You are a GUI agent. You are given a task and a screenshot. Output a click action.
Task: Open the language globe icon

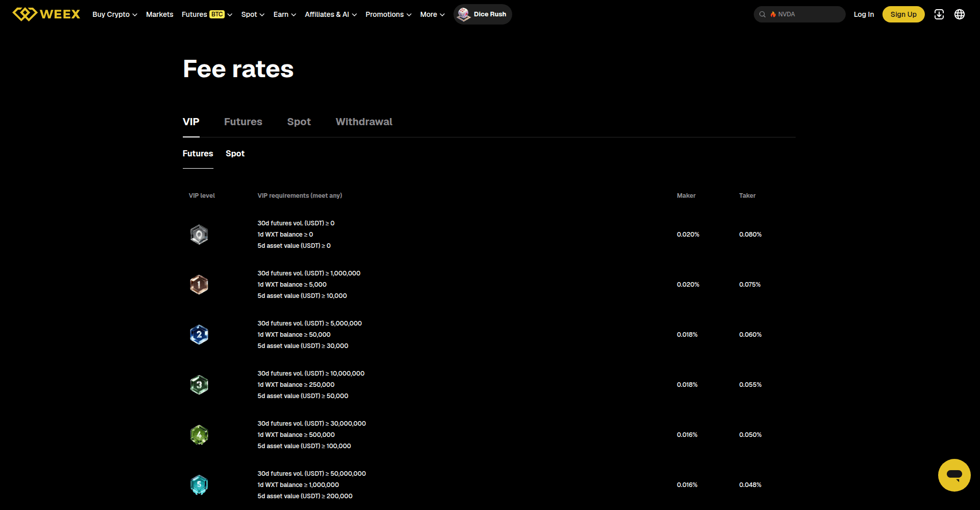(960, 14)
